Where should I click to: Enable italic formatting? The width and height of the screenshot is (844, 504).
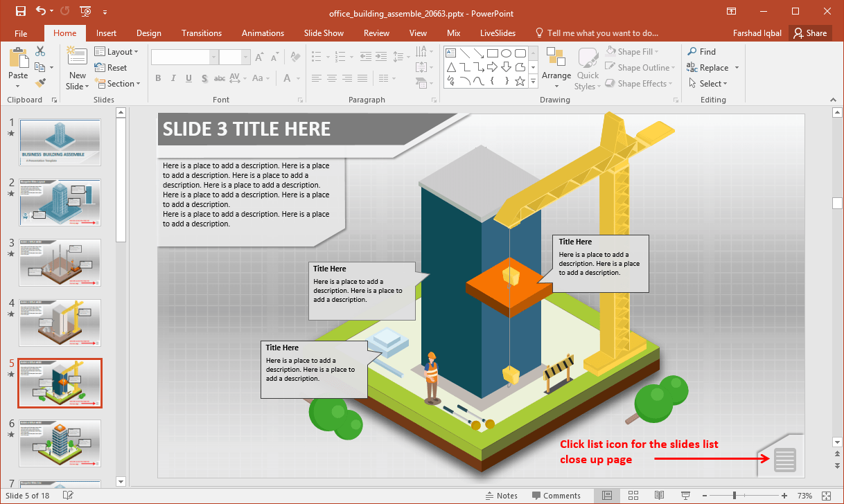click(x=173, y=78)
